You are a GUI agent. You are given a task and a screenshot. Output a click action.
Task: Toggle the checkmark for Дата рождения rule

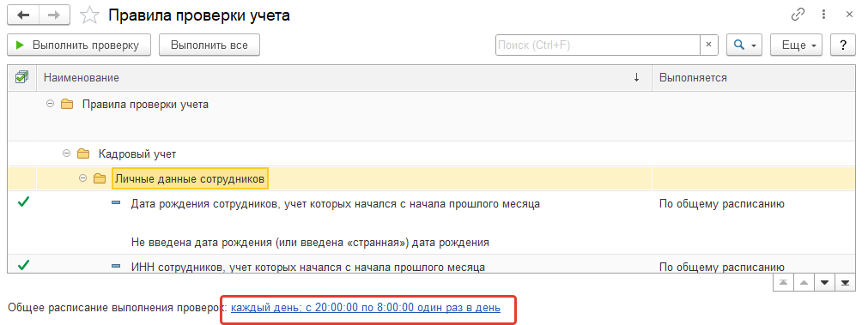[x=23, y=202]
